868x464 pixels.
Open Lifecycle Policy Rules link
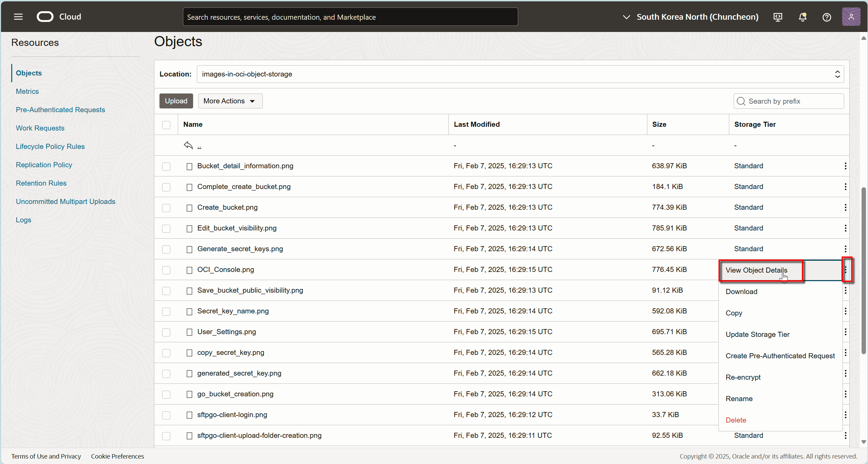coord(50,147)
